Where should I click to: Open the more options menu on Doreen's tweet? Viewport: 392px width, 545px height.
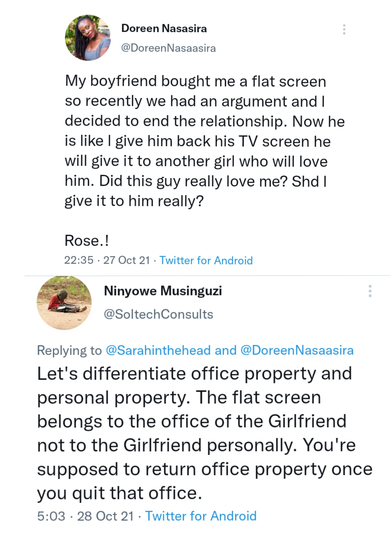pyautogui.click(x=344, y=29)
